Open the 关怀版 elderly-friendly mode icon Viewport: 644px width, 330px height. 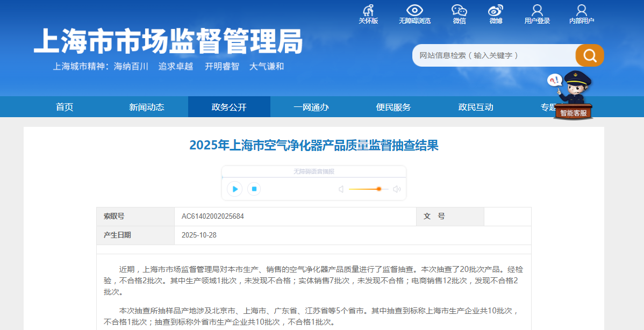point(368,15)
